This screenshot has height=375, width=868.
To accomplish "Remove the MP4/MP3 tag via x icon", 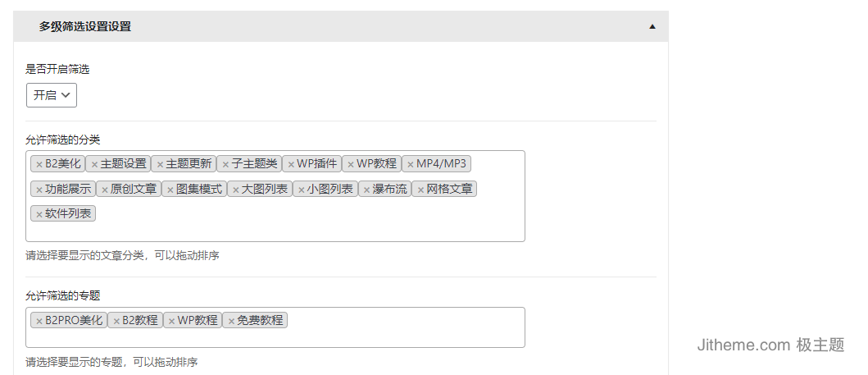I will (410, 164).
